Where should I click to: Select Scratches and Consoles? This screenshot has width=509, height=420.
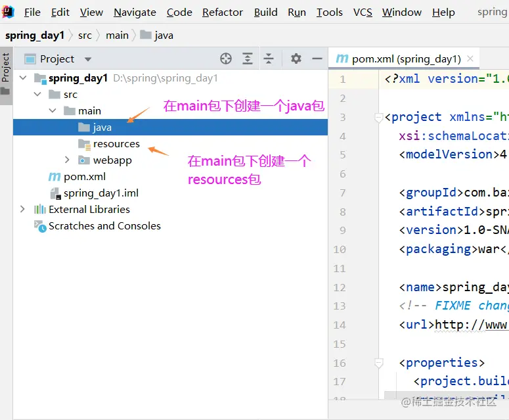click(x=104, y=225)
